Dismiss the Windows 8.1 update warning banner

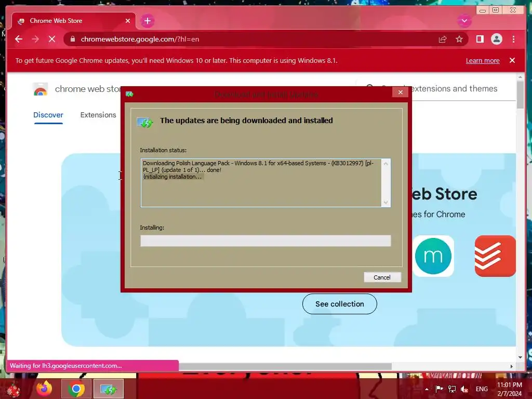tap(512, 60)
